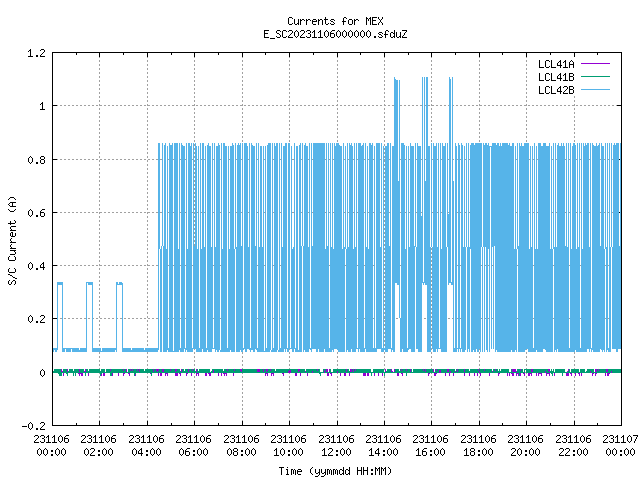Click the 231106 12:00 time tick label
This screenshot has width=640, height=480.
(x=336, y=446)
